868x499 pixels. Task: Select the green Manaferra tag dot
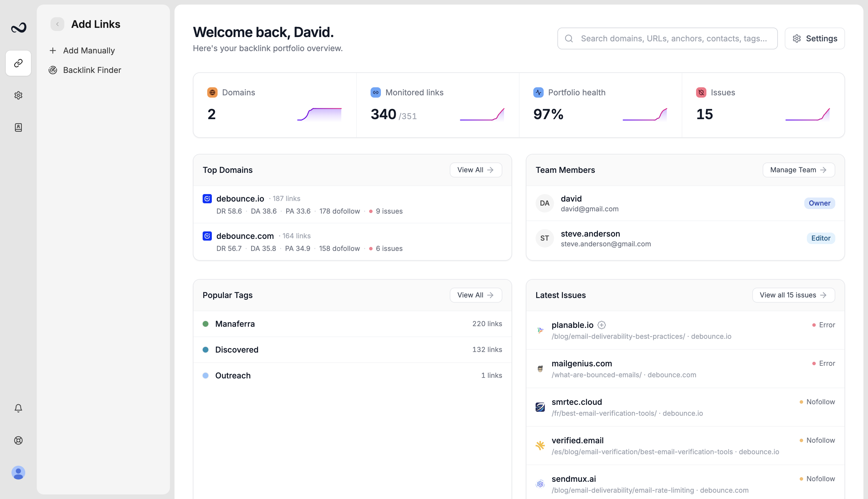[206, 324]
